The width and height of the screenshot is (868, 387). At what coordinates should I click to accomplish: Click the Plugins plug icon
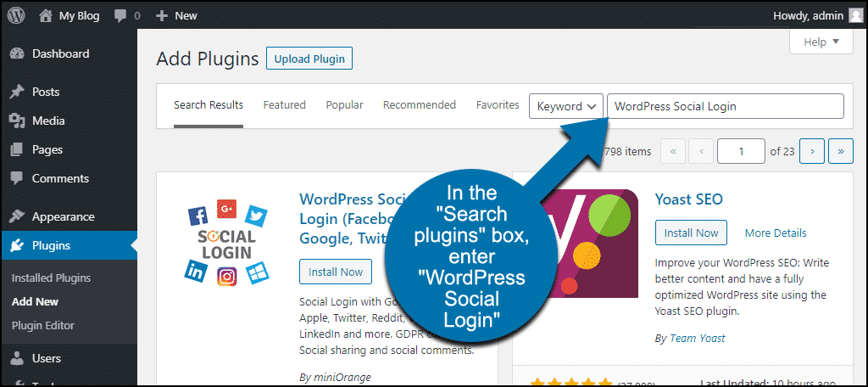(x=17, y=245)
